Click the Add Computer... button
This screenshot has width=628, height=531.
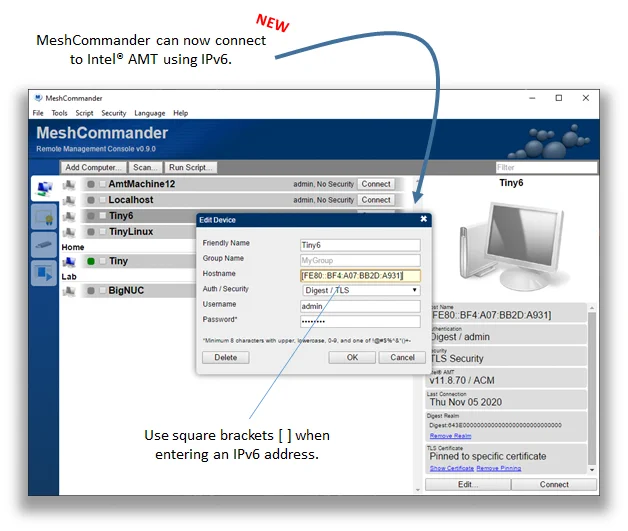[93, 167]
